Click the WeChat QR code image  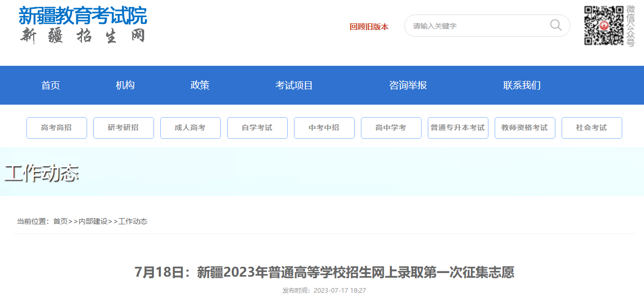click(604, 25)
